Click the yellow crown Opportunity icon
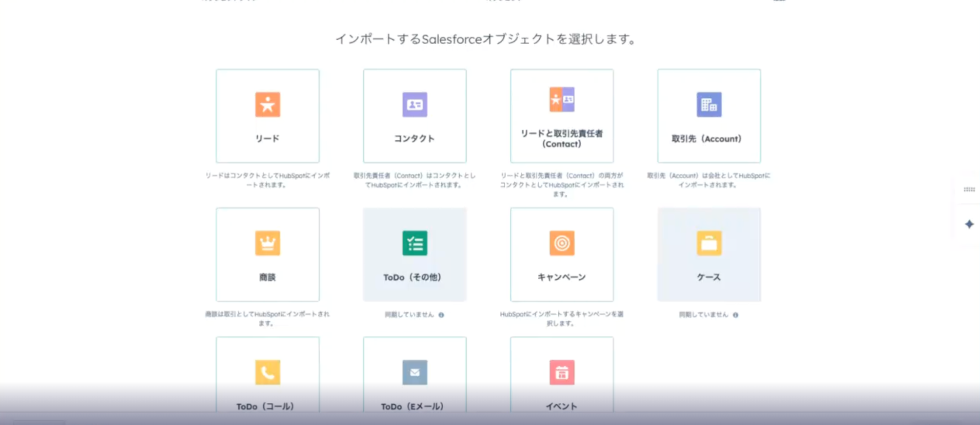 [x=268, y=243]
